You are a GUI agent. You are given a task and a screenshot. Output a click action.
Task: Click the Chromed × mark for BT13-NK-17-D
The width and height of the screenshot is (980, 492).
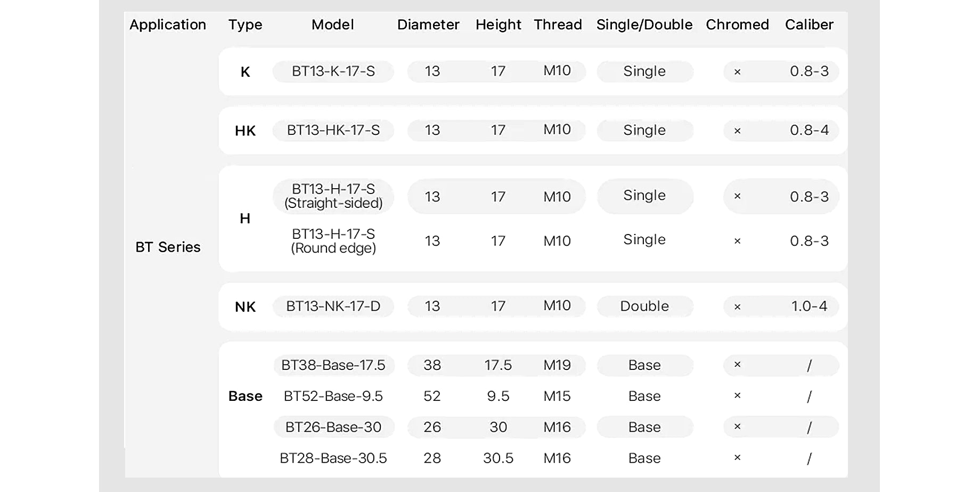[737, 307]
